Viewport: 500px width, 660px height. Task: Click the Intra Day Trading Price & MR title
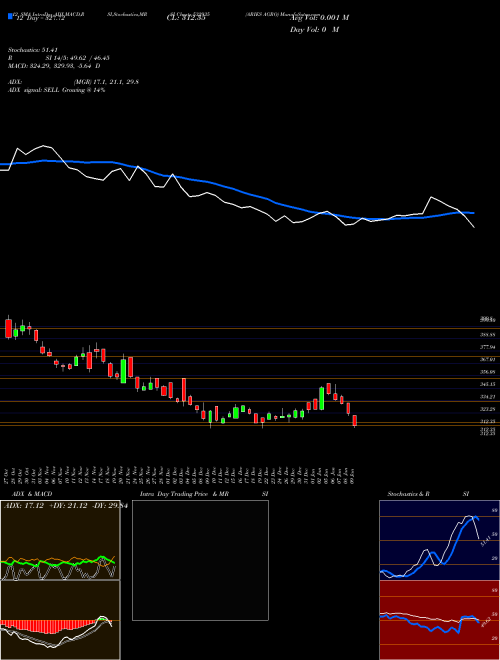(184, 494)
